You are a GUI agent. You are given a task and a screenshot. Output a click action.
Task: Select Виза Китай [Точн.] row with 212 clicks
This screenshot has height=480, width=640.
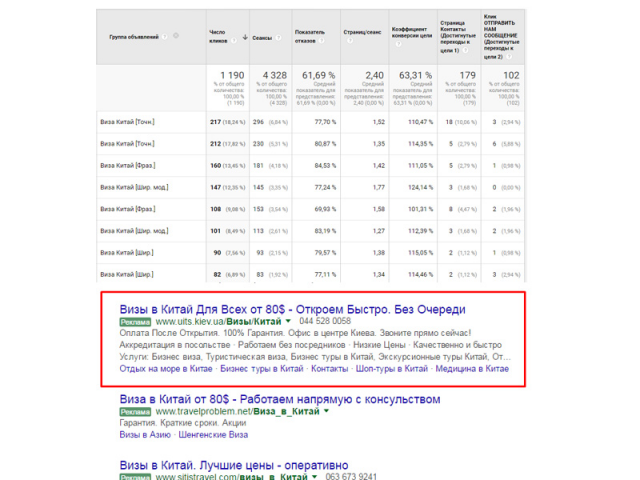(x=310, y=144)
